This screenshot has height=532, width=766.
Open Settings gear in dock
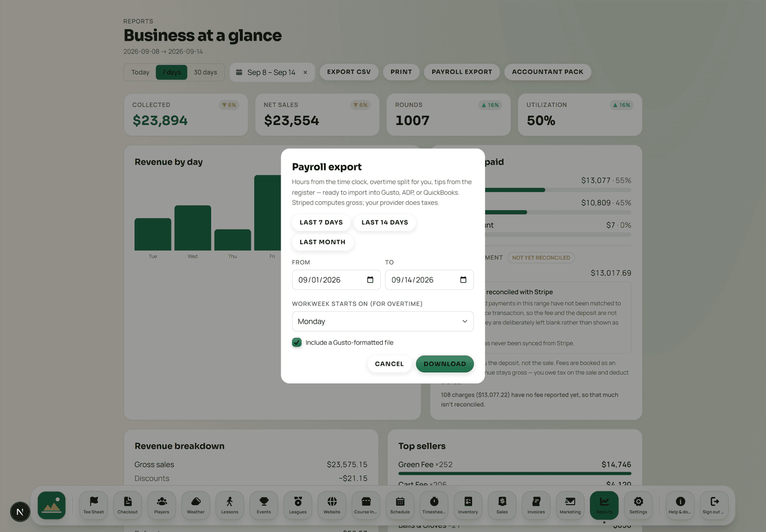[x=638, y=505]
